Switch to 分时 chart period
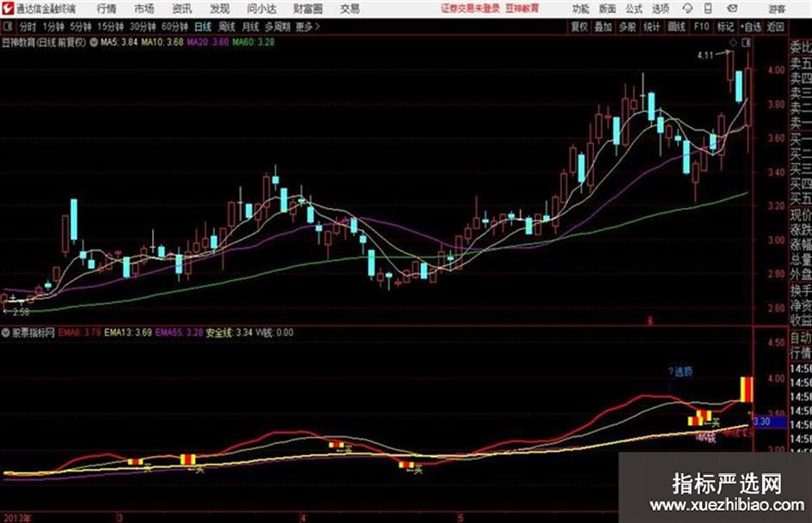Screen dimensions: 812x523 coord(27,27)
